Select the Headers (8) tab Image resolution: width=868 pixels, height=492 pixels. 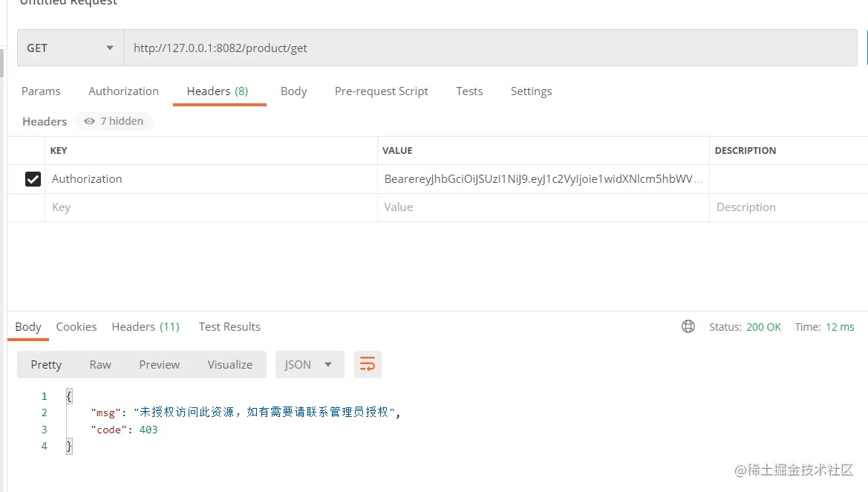click(x=218, y=91)
